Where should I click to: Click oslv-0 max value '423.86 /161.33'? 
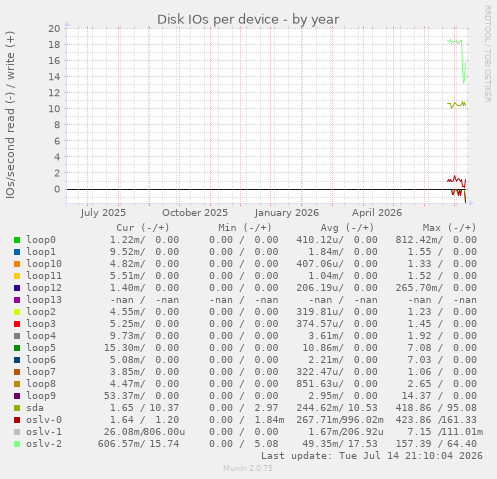[x=436, y=420]
